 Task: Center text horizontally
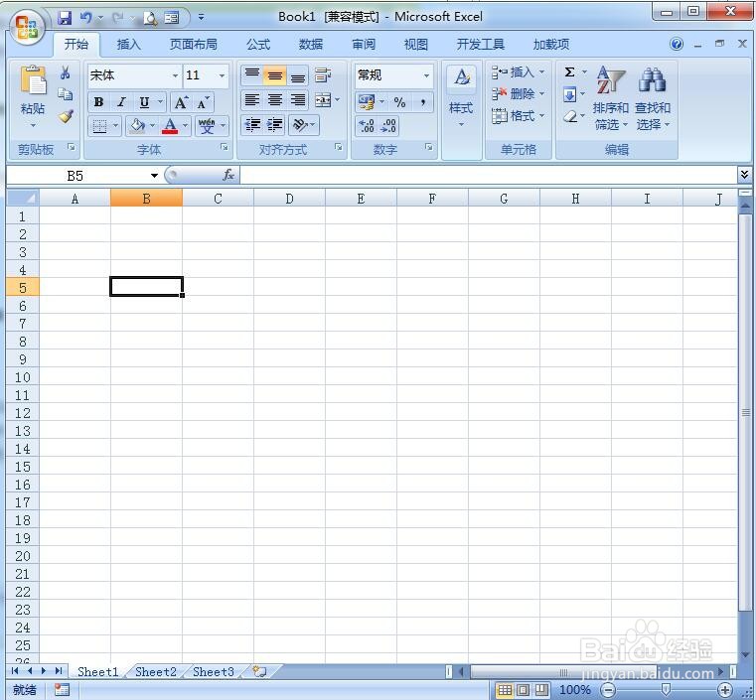click(275, 100)
